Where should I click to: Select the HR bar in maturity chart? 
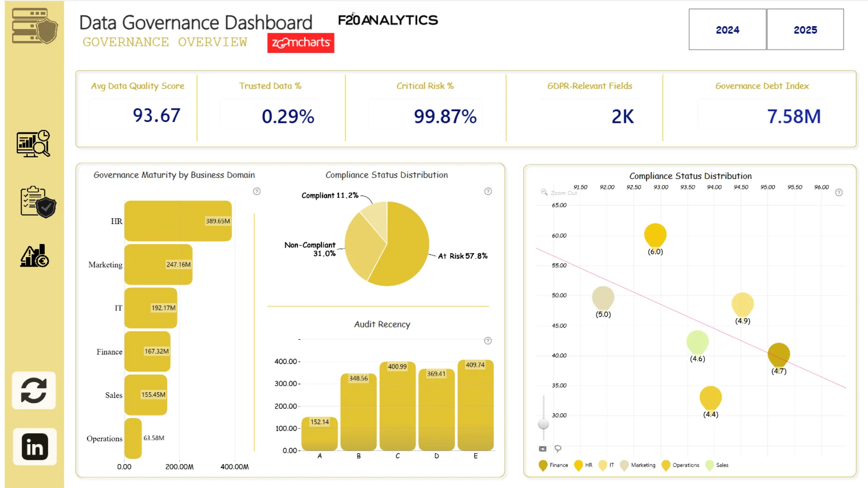coord(178,221)
